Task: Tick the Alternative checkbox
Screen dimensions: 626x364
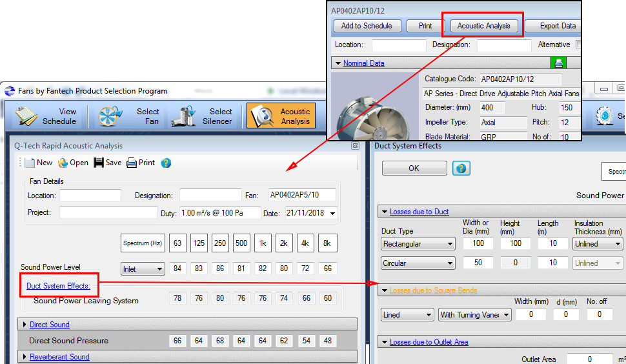Action: 579,45
